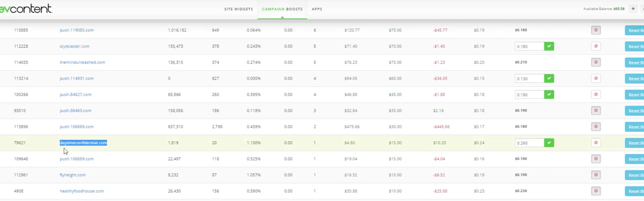Viewport: 644px width, 201px height.
Task: Edit bid field showing 0.260
Action: tap(530, 143)
